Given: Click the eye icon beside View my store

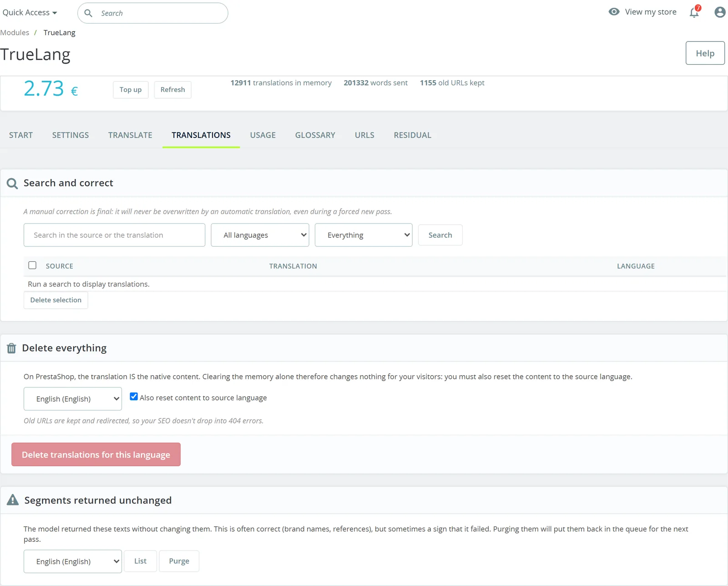Looking at the screenshot, I should (x=614, y=12).
